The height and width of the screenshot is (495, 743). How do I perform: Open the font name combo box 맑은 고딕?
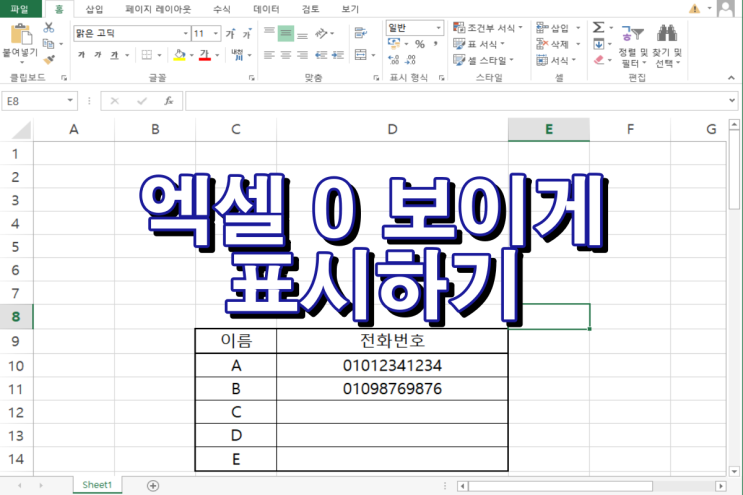tap(132, 34)
